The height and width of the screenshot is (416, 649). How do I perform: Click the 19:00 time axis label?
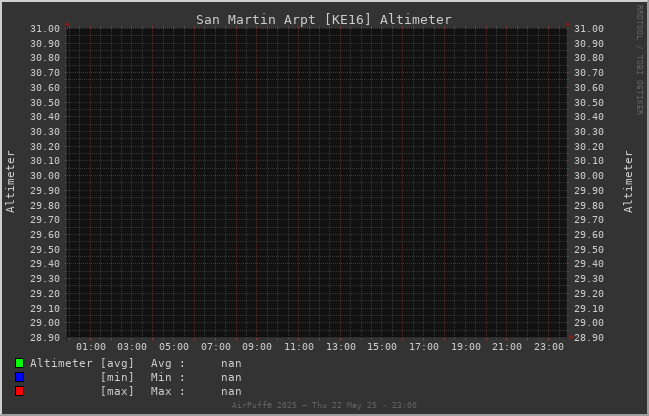[x=466, y=347]
